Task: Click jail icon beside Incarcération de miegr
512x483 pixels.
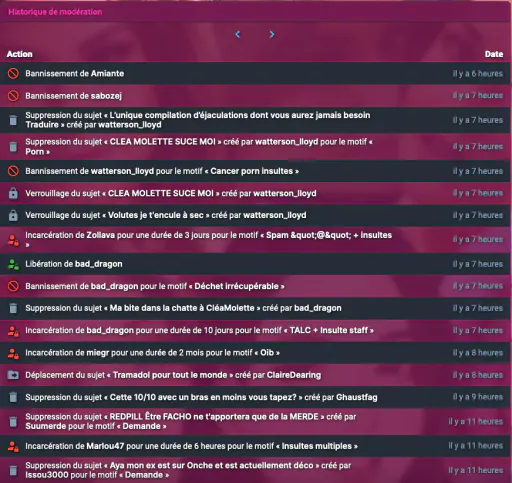Action: [x=13, y=353]
